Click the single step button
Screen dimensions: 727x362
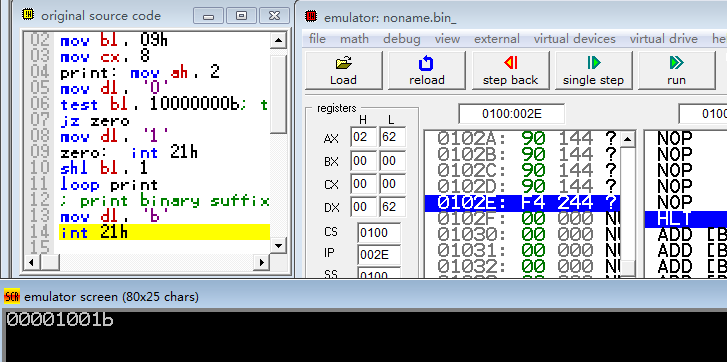tap(593, 70)
